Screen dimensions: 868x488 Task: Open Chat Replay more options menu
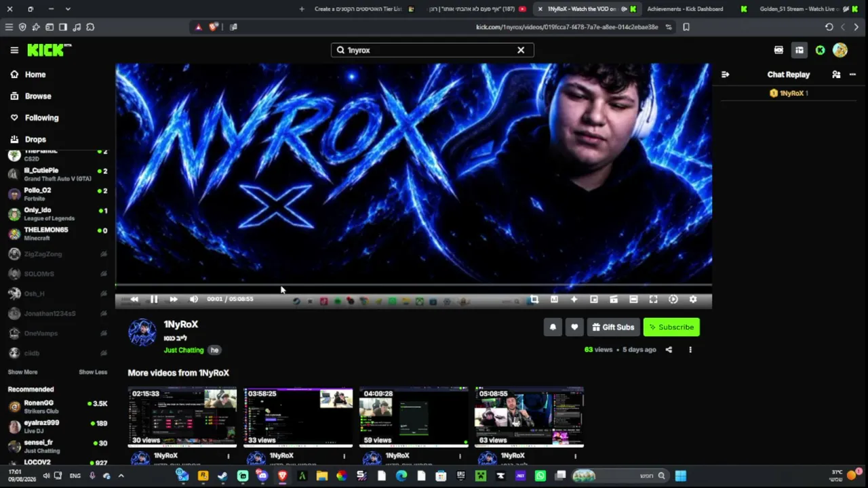[x=852, y=75]
